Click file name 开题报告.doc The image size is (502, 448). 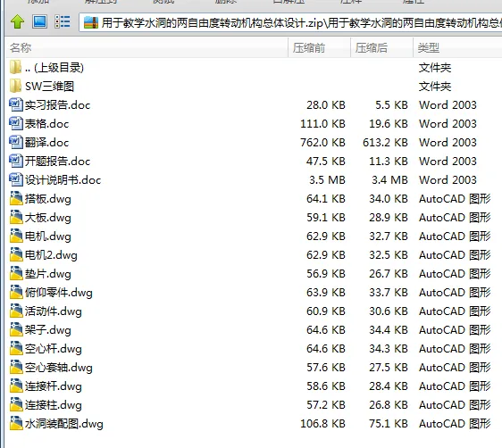click(x=58, y=162)
